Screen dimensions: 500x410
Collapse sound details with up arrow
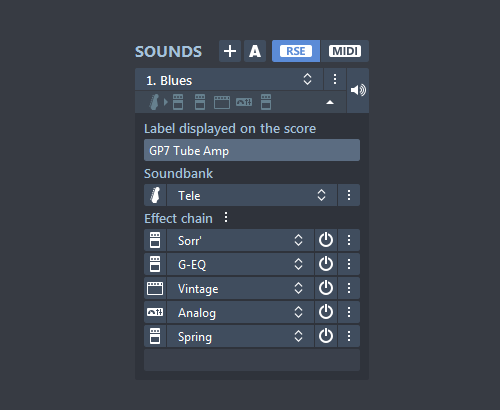click(x=330, y=102)
